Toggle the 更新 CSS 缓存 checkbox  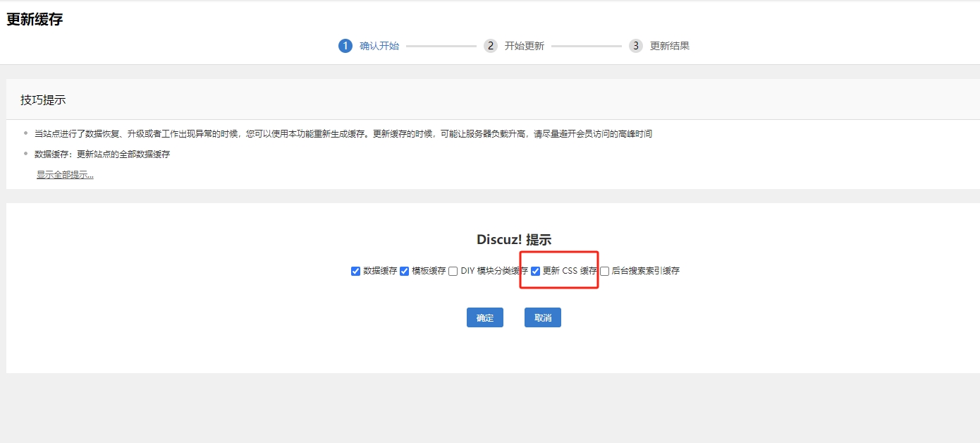tap(536, 271)
